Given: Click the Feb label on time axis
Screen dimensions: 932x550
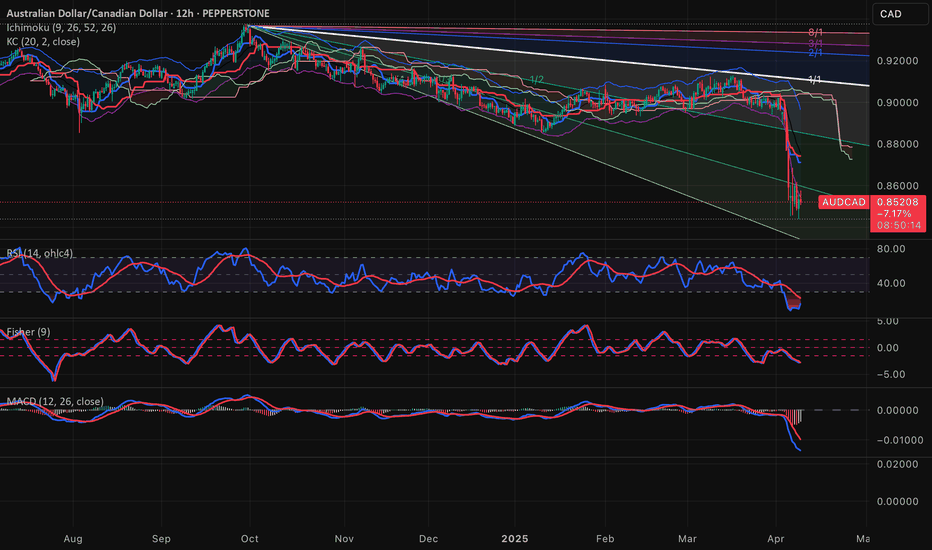Looking at the screenshot, I should coord(605,539).
